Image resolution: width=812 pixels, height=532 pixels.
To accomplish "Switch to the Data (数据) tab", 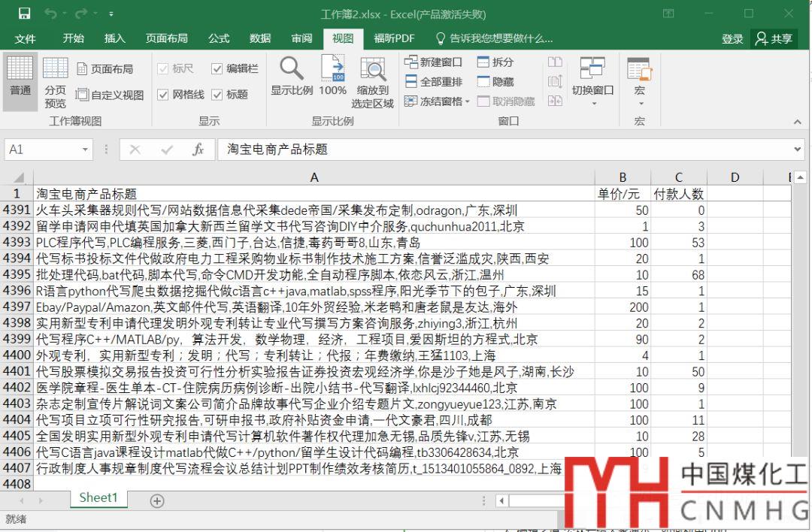I will 260,38.
